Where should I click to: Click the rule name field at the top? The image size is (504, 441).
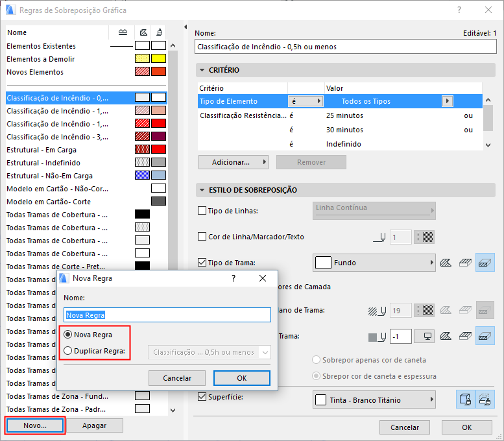coord(346,47)
